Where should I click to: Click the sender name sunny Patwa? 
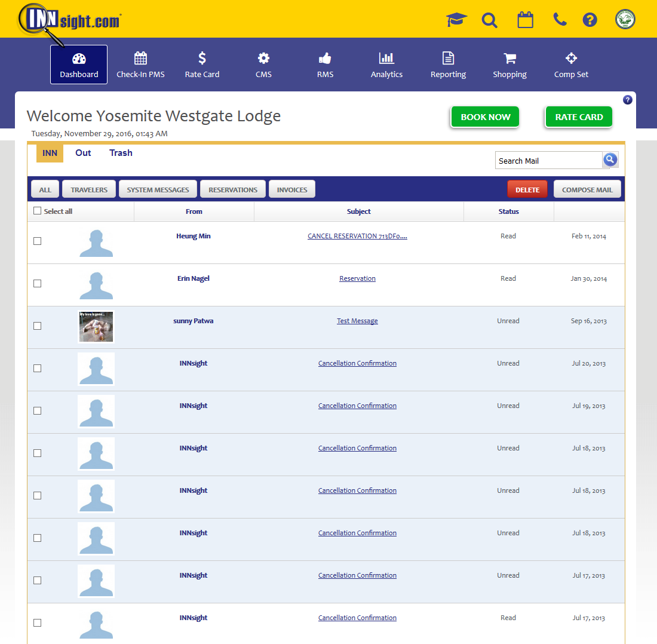click(x=193, y=321)
